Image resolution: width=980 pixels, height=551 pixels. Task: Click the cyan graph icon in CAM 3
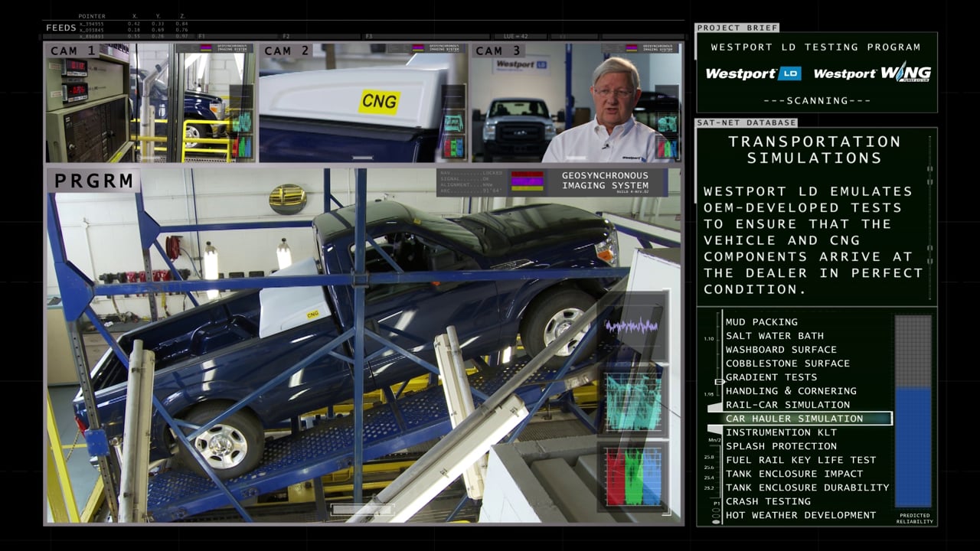coord(667,122)
